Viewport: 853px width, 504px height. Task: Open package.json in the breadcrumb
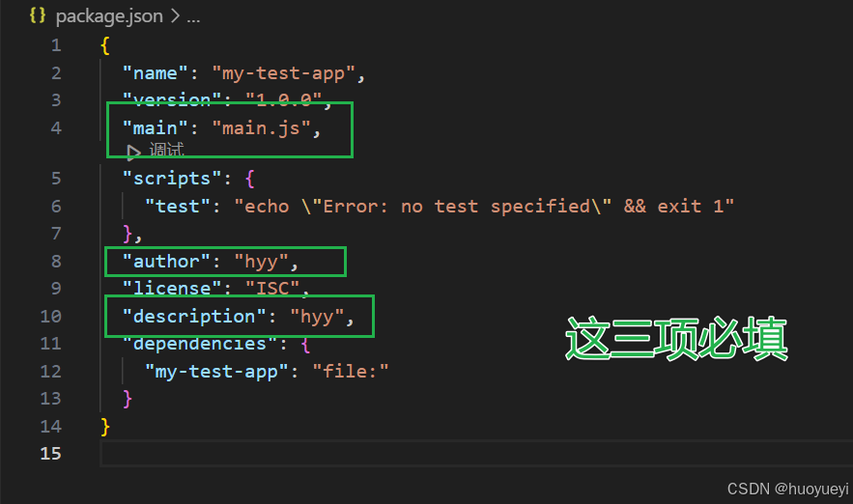tap(109, 15)
